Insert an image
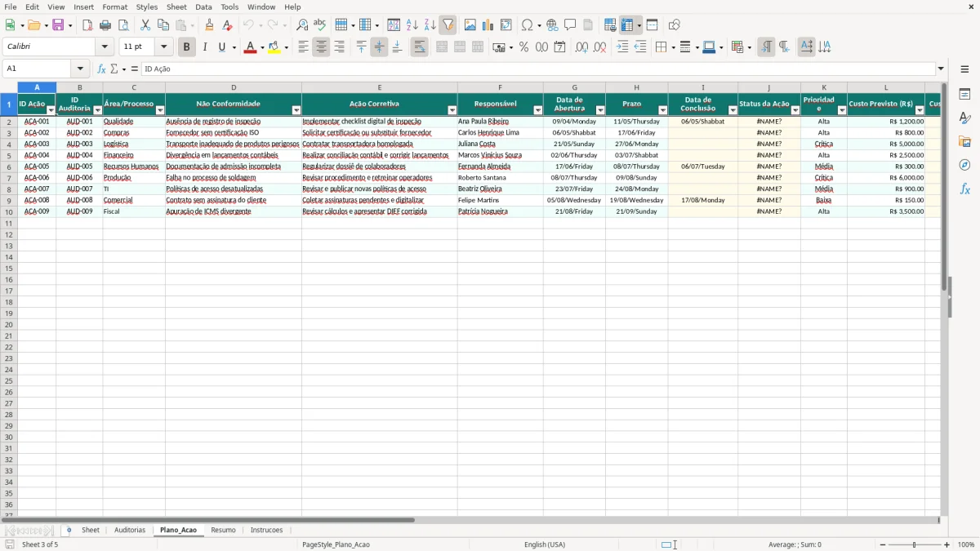980x551 pixels. coord(470,25)
